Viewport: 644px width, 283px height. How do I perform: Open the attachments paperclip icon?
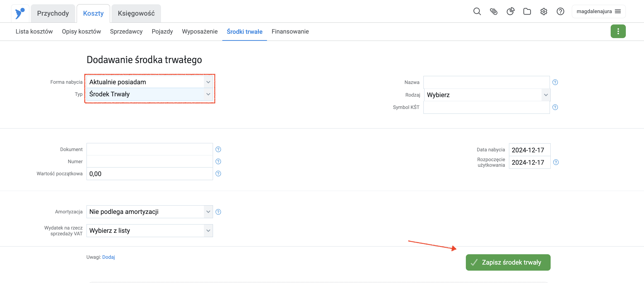[x=494, y=12]
